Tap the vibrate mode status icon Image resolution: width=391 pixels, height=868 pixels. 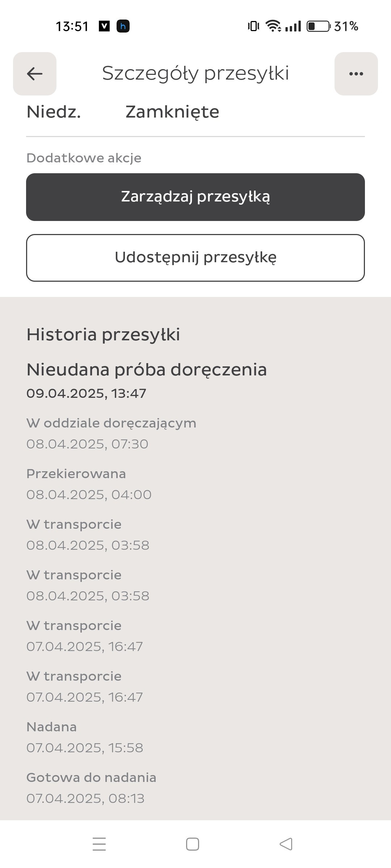(253, 26)
